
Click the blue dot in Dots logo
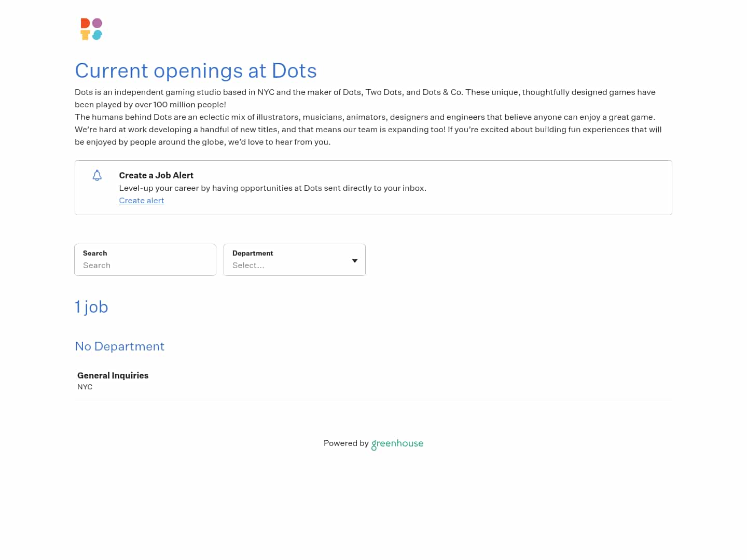point(97,35)
